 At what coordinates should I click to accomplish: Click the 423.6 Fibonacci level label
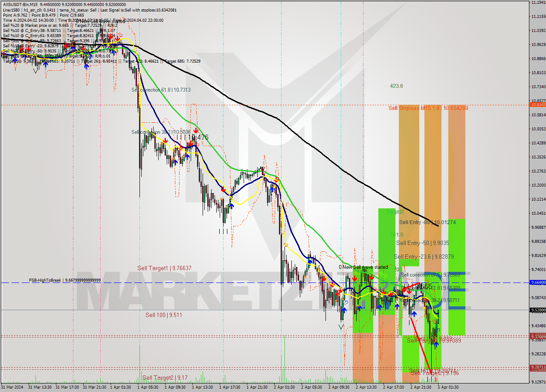pos(396,86)
